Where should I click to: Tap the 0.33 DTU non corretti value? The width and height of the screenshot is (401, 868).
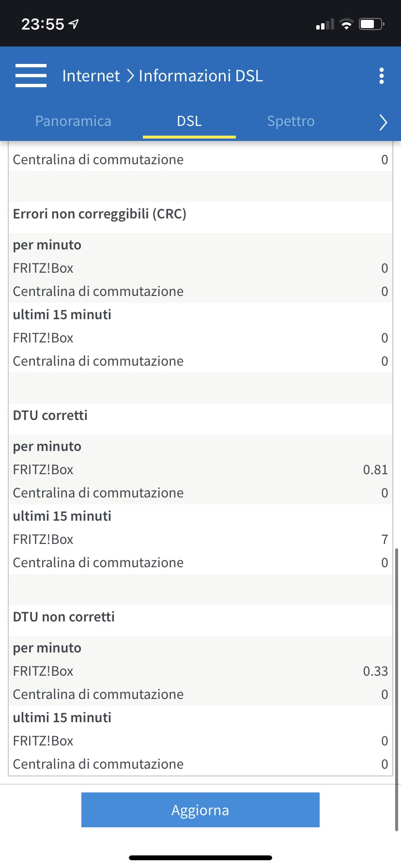pyautogui.click(x=375, y=671)
